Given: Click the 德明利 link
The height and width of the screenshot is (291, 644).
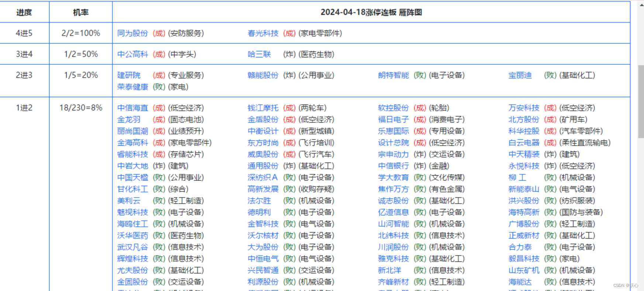Looking at the screenshot, I should coord(259,212).
